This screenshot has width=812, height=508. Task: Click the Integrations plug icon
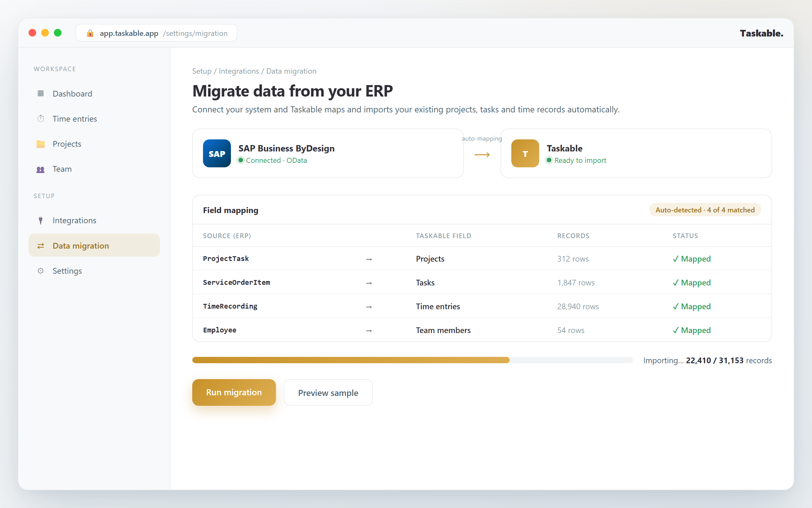[41, 220]
